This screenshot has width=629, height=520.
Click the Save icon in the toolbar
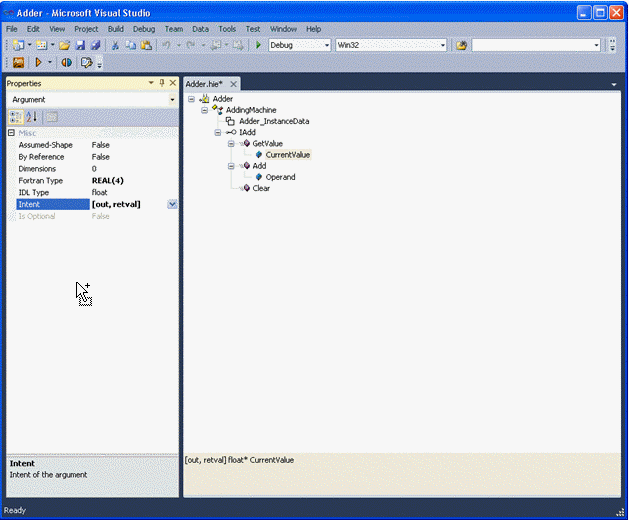point(82,45)
